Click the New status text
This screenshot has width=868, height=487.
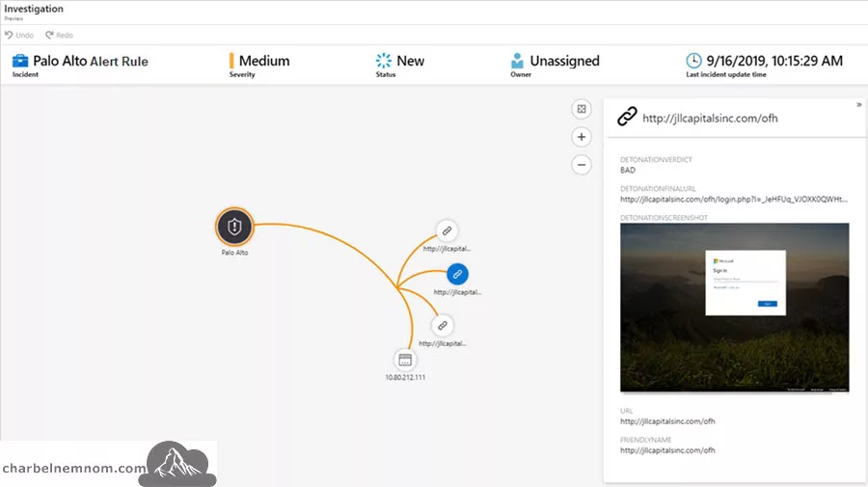[x=410, y=61]
